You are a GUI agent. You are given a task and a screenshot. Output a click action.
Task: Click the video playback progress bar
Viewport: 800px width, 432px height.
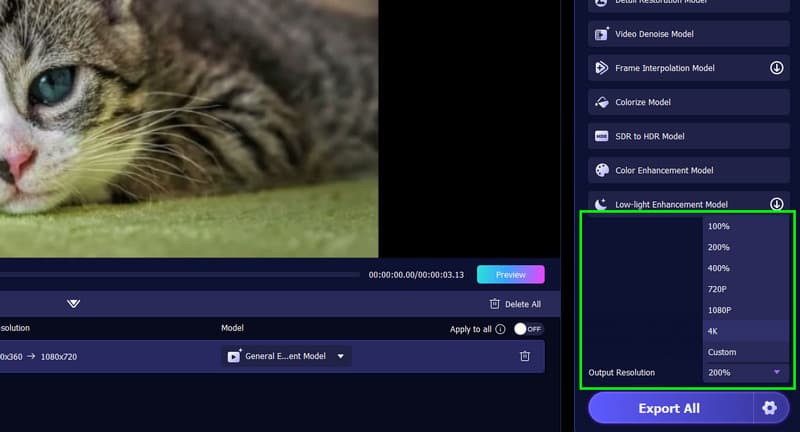click(x=180, y=274)
